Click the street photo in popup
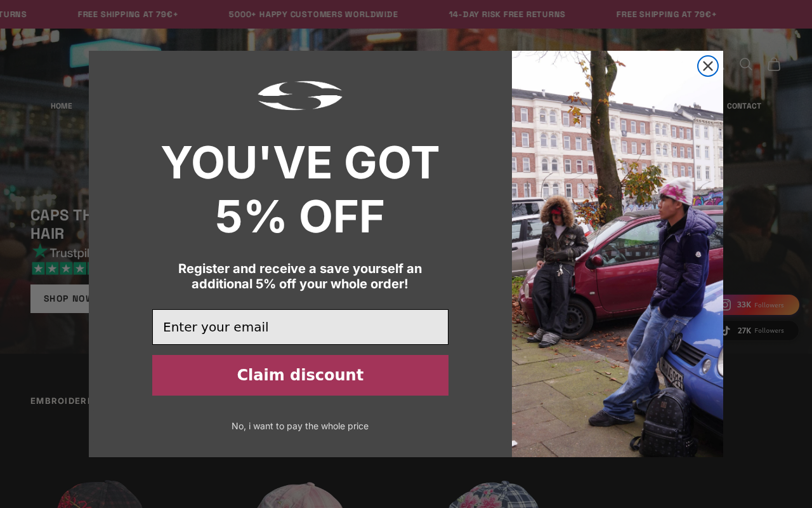Image resolution: width=812 pixels, height=508 pixels. (617, 254)
